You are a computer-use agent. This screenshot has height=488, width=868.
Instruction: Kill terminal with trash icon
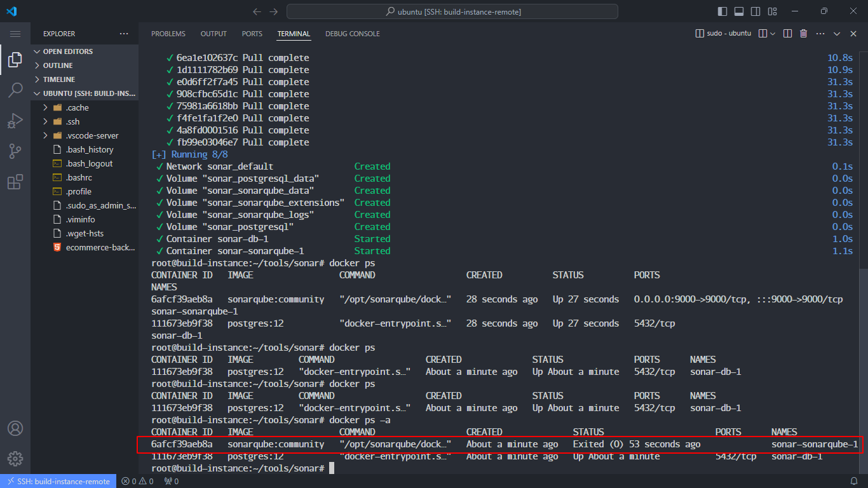tap(803, 34)
